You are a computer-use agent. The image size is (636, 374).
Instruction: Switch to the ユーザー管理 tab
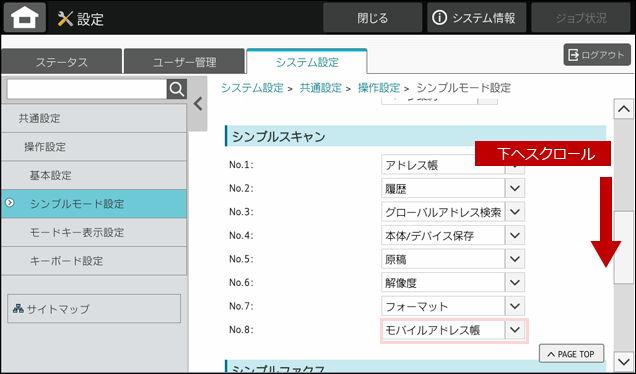click(x=185, y=62)
